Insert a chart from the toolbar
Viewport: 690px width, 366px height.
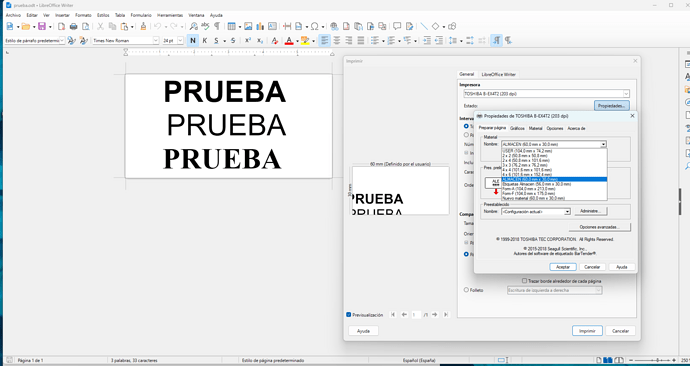pyautogui.click(x=260, y=26)
